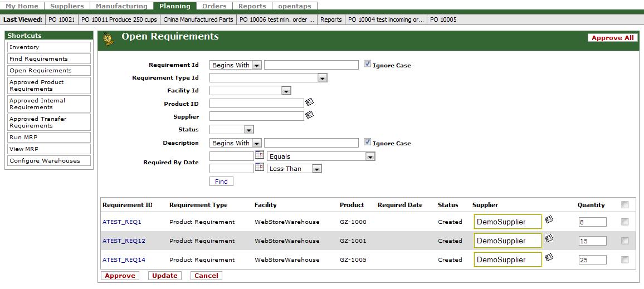
Task: Open requirement ATEST_REQ12 link
Action: [124, 241]
